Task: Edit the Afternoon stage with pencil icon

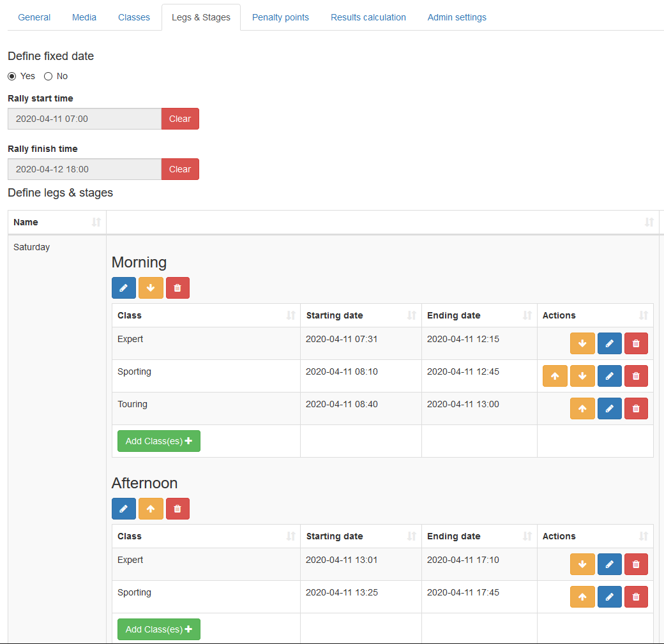Action: coord(124,509)
